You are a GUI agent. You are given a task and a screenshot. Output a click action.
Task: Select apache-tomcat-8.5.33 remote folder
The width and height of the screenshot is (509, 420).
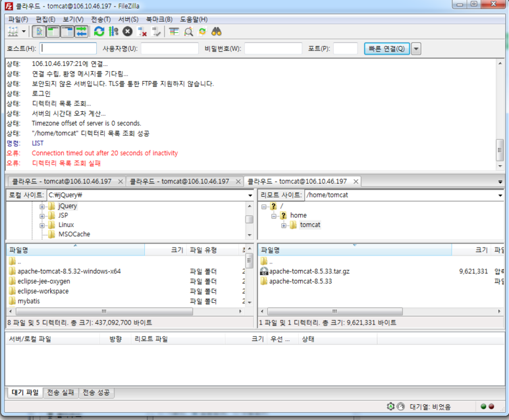pos(301,281)
